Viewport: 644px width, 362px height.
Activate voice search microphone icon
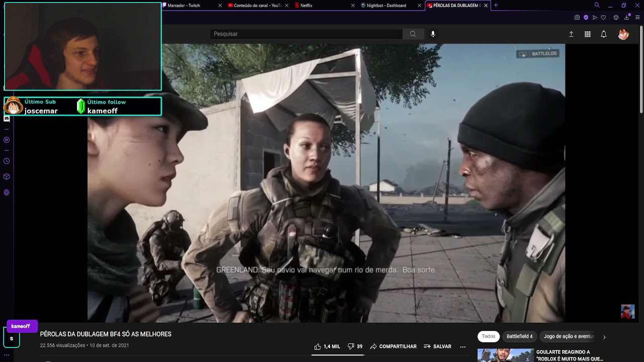click(x=433, y=34)
